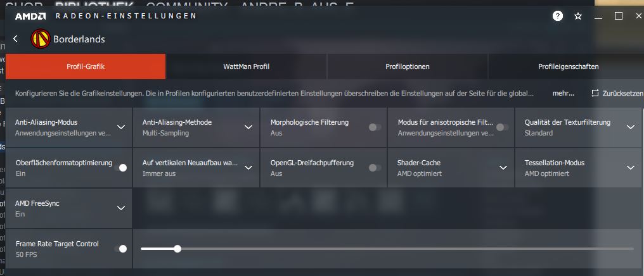Disable Oberflächenformatoptimierung switch
The image size is (644, 276).
(x=120, y=168)
